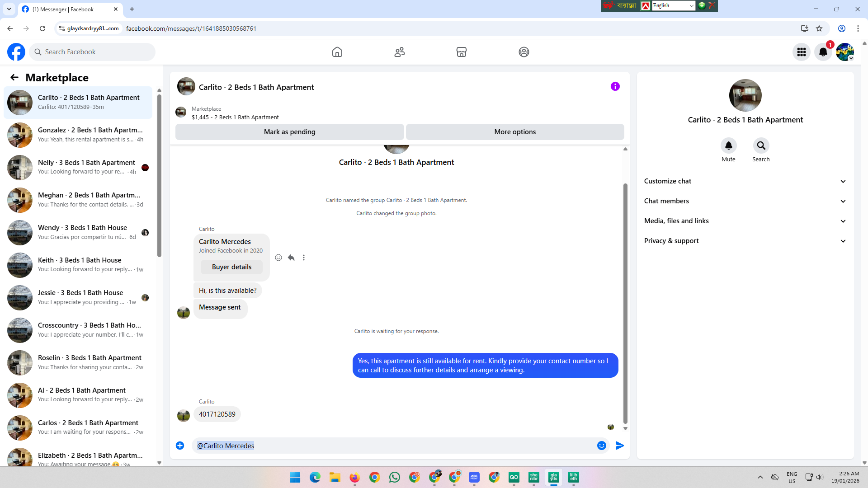The width and height of the screenshot is (868, 488).
Task: Open more options dots beside the buyer card
Action: tap(304, 258)
